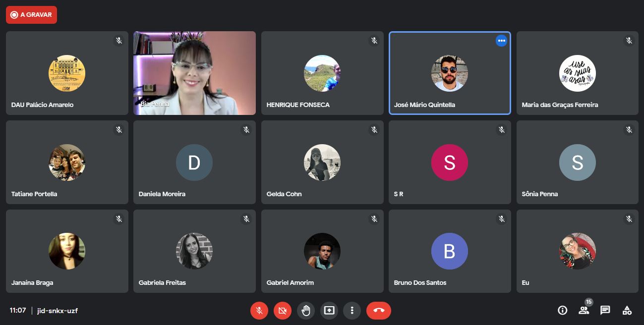Screen dimensions: 644x325
Task: Show the participants list panel
Action: [x=584, y=310]
